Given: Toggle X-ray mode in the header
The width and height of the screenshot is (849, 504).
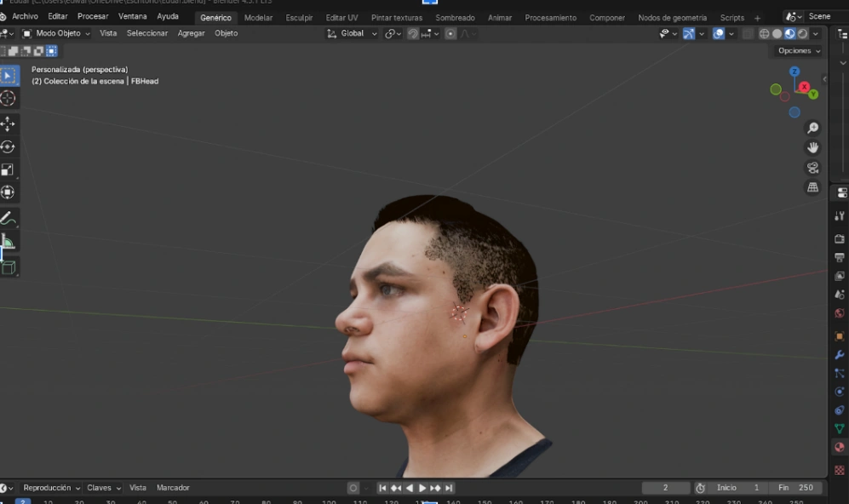Looking at the screenshot, I should (x=749, y=32).
